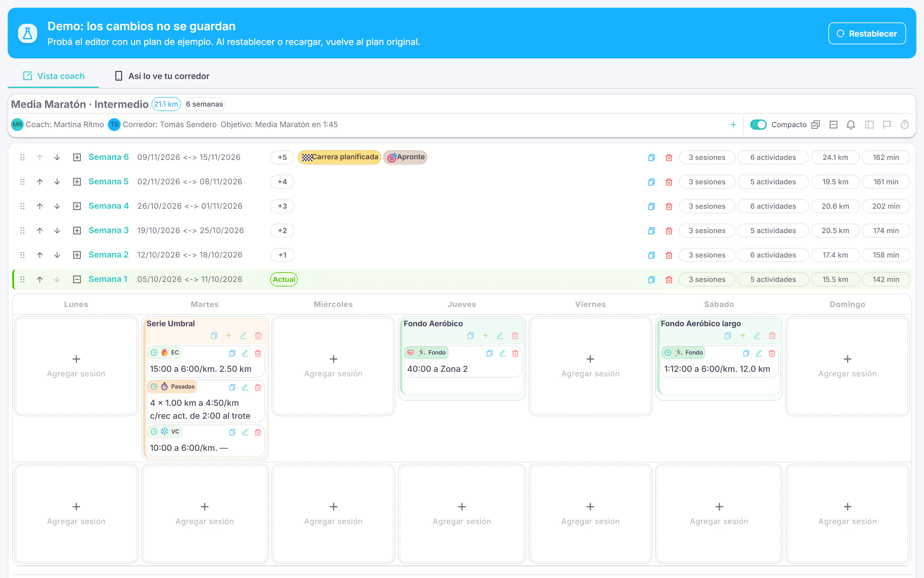The image size is (924, 578).
Task: Expand Semana 6 row
Action: click(x=77, y=157)
